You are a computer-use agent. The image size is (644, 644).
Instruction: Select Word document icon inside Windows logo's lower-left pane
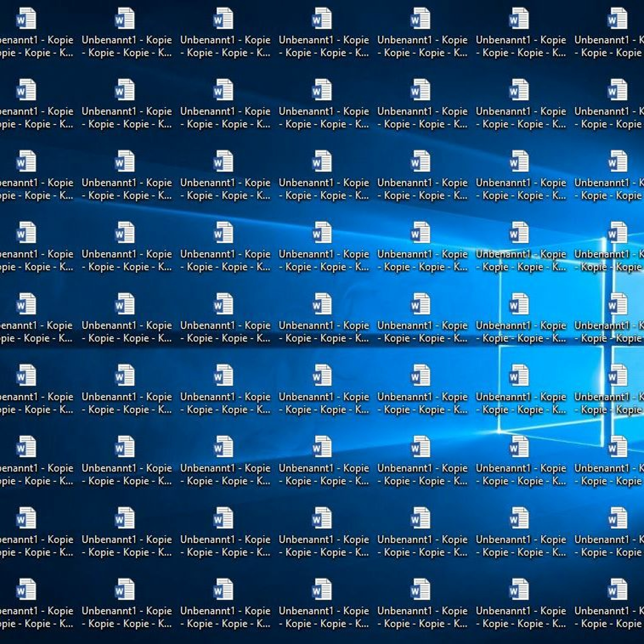(x=519, y=375)
